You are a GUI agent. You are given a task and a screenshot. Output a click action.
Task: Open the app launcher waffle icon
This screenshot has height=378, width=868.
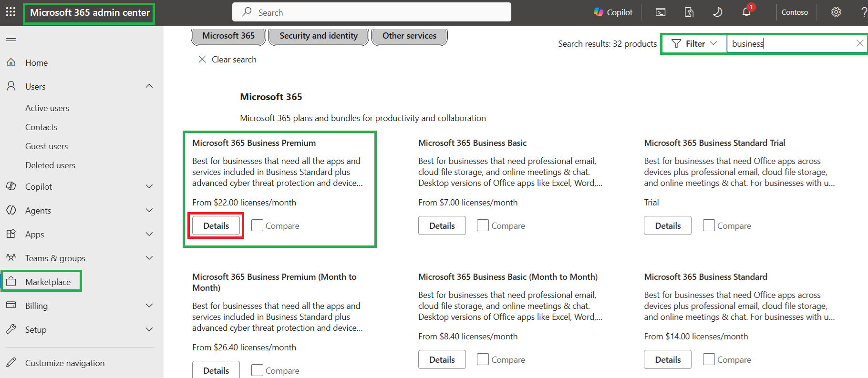coord(10,12)
